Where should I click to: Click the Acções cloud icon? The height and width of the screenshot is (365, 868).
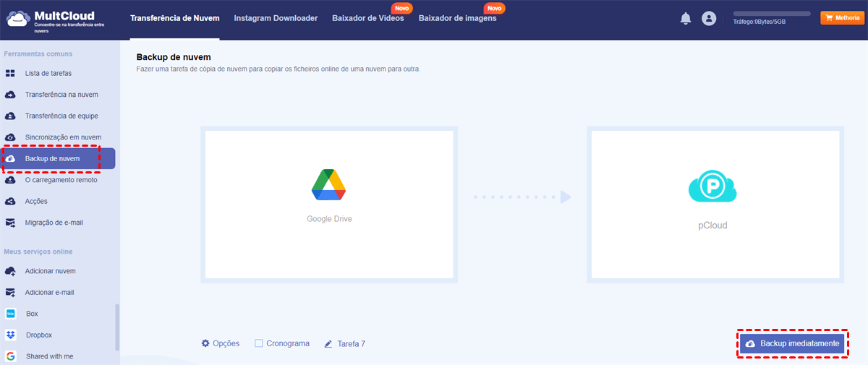click(x=10, y=201)
